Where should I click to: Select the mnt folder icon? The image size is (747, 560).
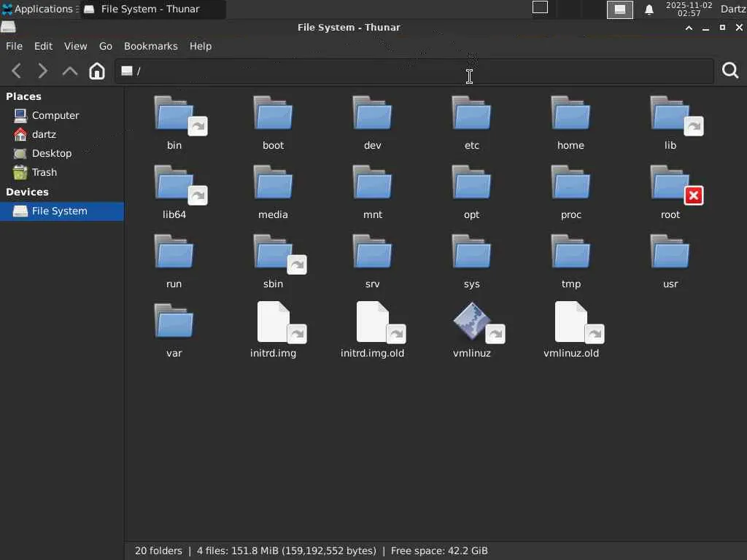(373, 183)
